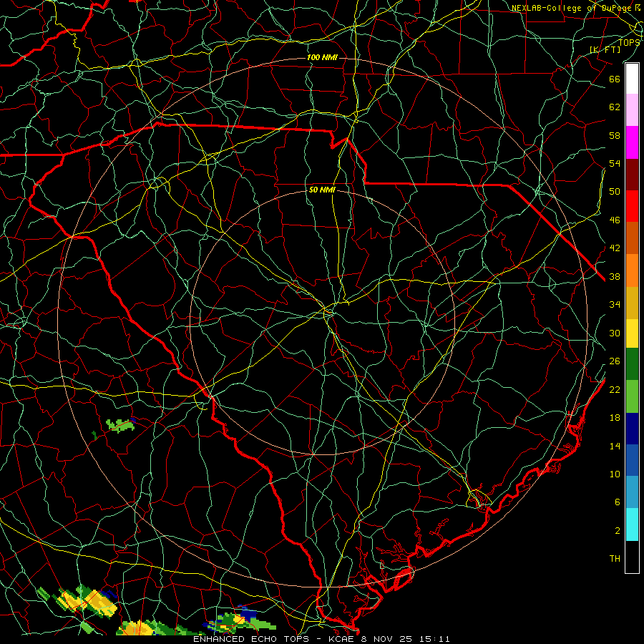Click the medium blue legend swatch
Viewport: 644px width, 644px height.
[x=632, y=460]
